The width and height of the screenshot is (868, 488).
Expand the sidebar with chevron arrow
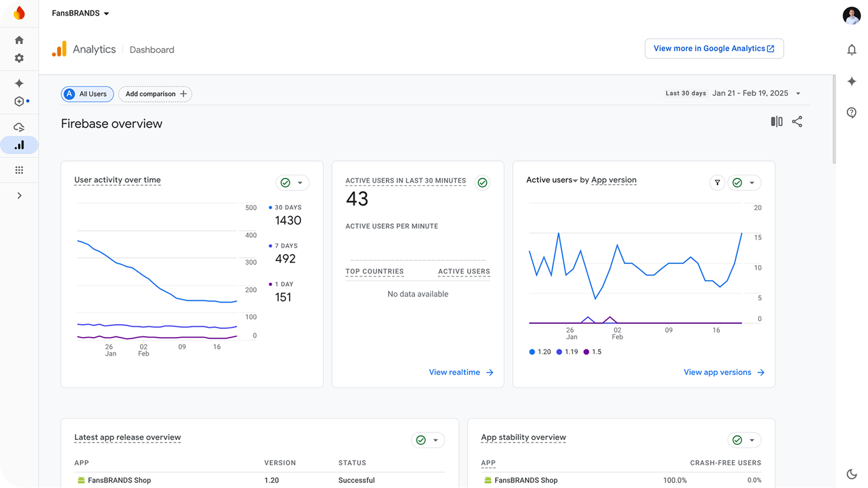pos(19,195)
